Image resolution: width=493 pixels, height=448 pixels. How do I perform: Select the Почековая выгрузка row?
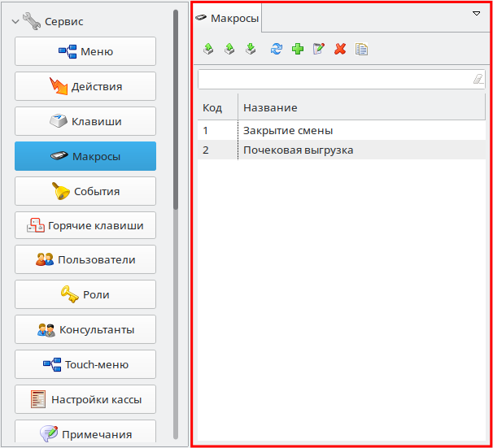[342, 150]
